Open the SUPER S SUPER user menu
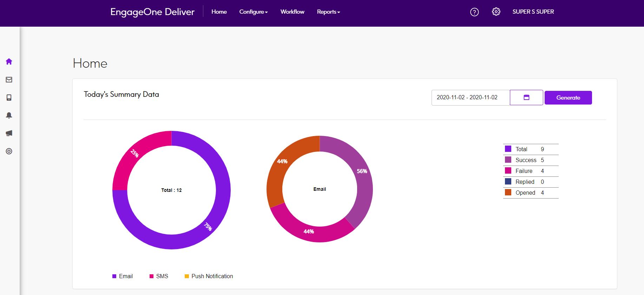 (x=533, y=12)
